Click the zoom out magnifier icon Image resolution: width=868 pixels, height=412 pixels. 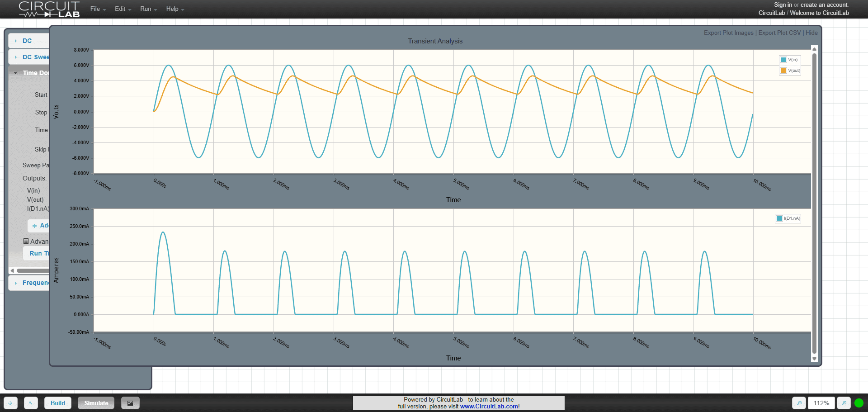[799, 403]
